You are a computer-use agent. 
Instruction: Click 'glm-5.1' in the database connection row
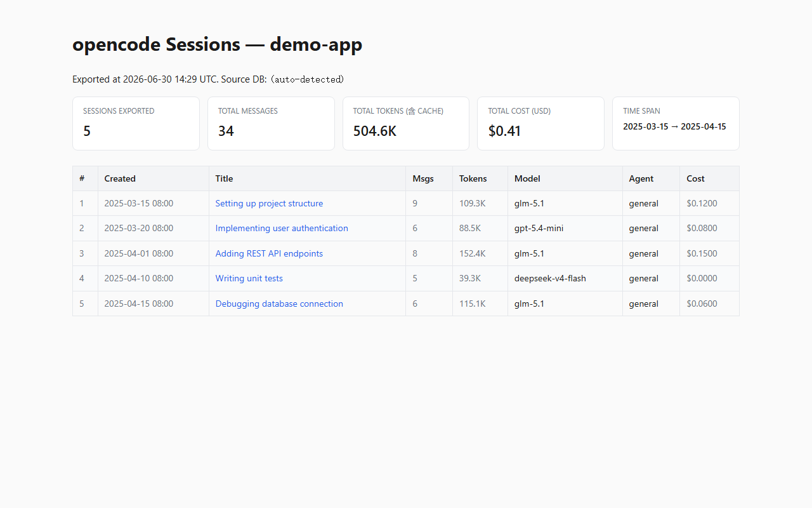tap(529, 304)
